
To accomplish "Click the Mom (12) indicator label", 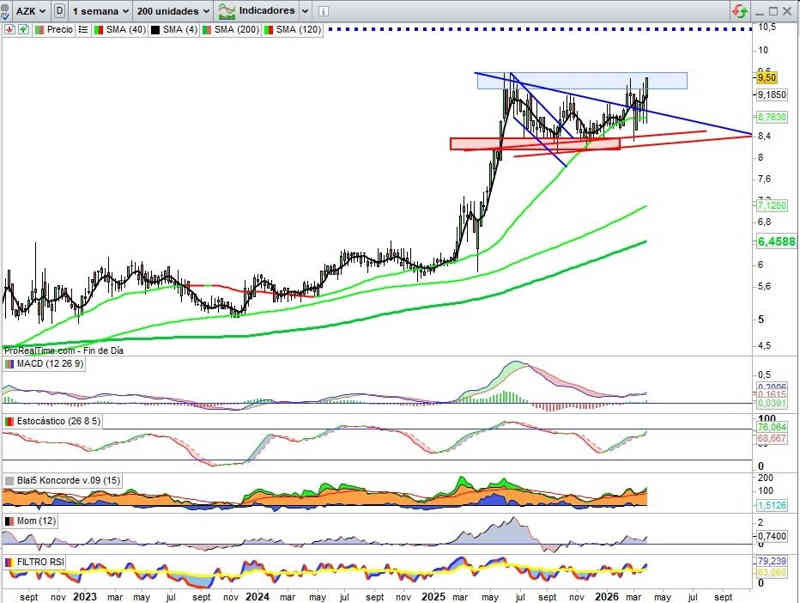I will coord(35,521).
